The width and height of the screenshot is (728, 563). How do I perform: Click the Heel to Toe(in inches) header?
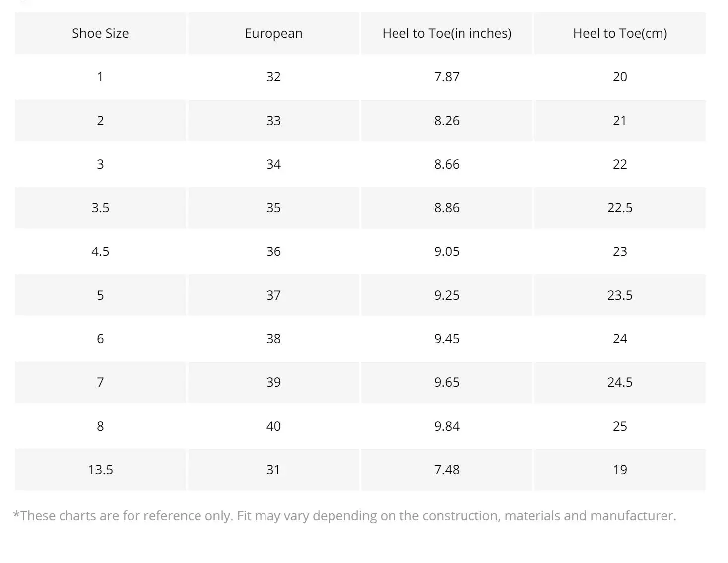point(447,33)
